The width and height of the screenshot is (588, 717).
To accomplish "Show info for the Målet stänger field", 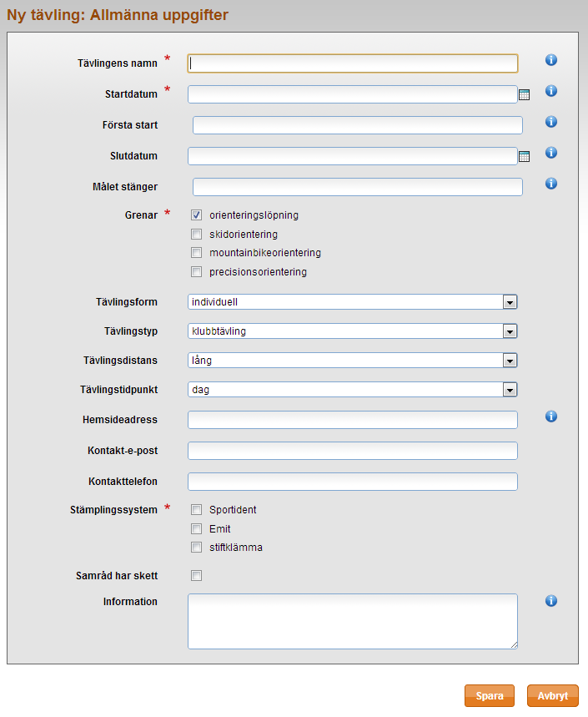I will click(551, 184).
